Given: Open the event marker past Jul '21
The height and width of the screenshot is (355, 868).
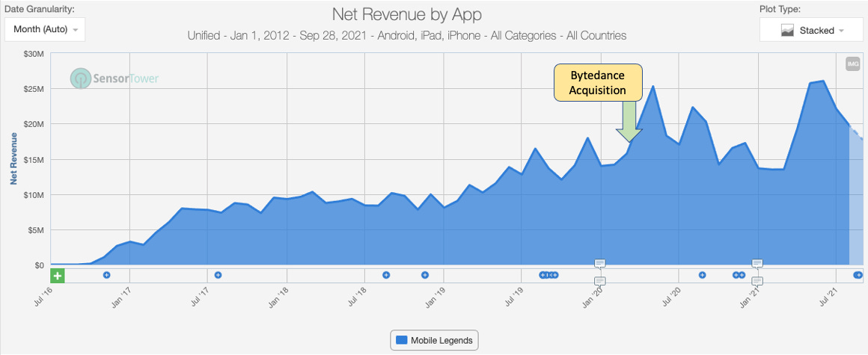Looking at the screenshot, I should tap(858, 275).
